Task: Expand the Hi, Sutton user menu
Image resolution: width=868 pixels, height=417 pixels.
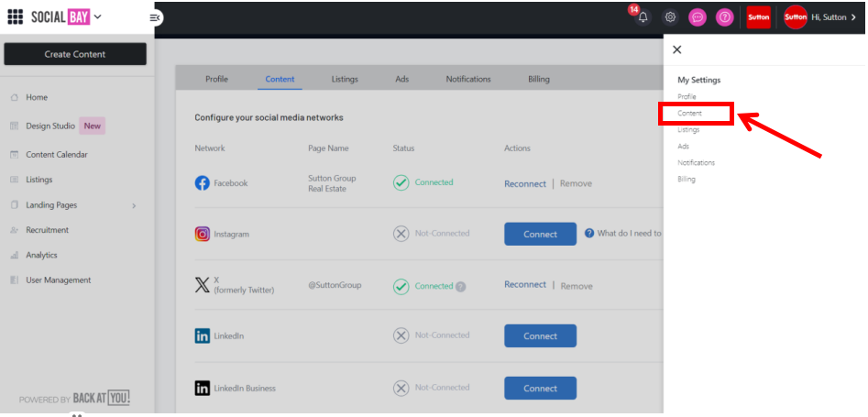Action: (834, 17)
